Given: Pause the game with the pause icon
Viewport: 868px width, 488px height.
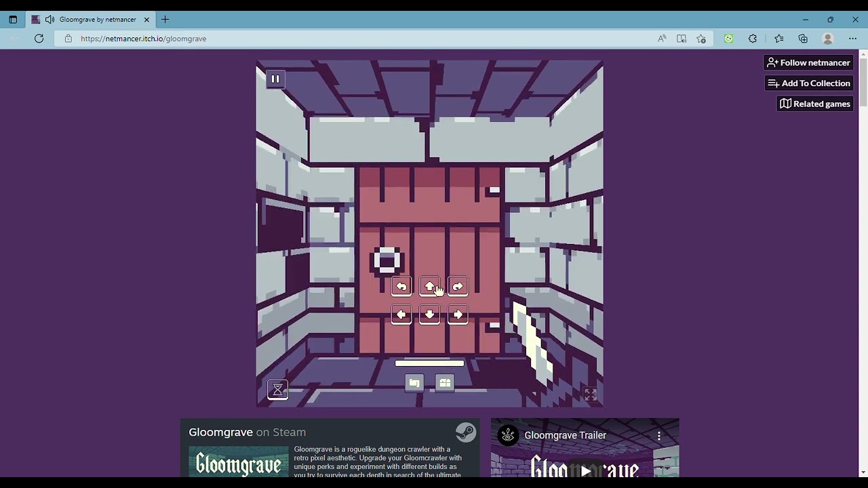Looking at the screenshot, I should click(275, 79).
